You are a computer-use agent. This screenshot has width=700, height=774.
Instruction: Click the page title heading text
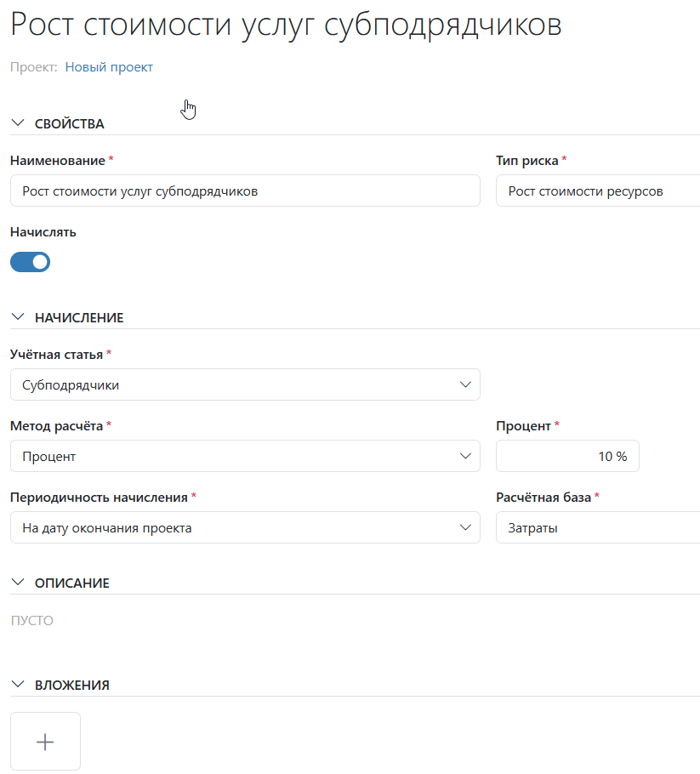(x=286, y=24)
